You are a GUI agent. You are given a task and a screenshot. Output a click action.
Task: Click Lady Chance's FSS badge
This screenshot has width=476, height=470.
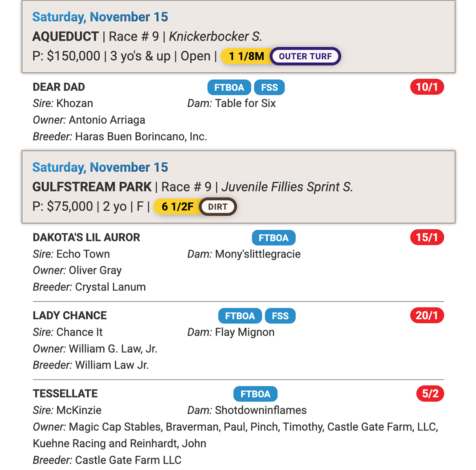[x=280, y=316]
